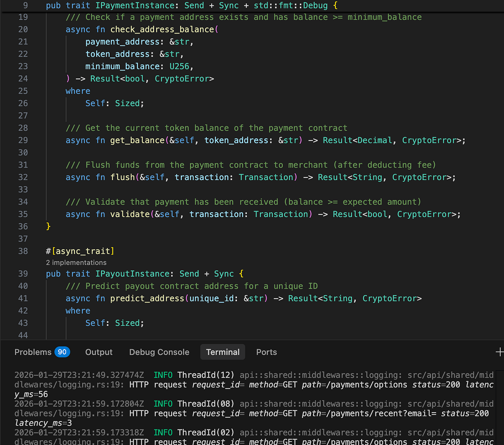Switch to the Output tab
This screenshot has height=445, width=504.
point(99,352)
